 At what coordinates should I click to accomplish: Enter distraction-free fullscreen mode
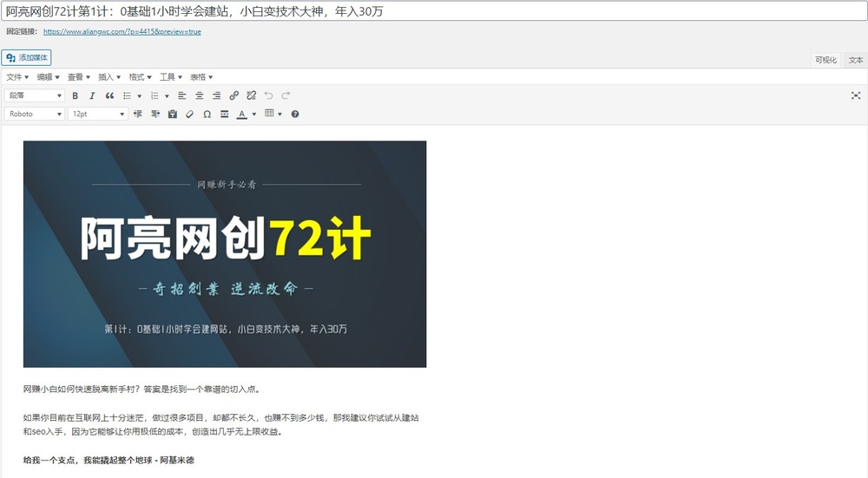856,95
